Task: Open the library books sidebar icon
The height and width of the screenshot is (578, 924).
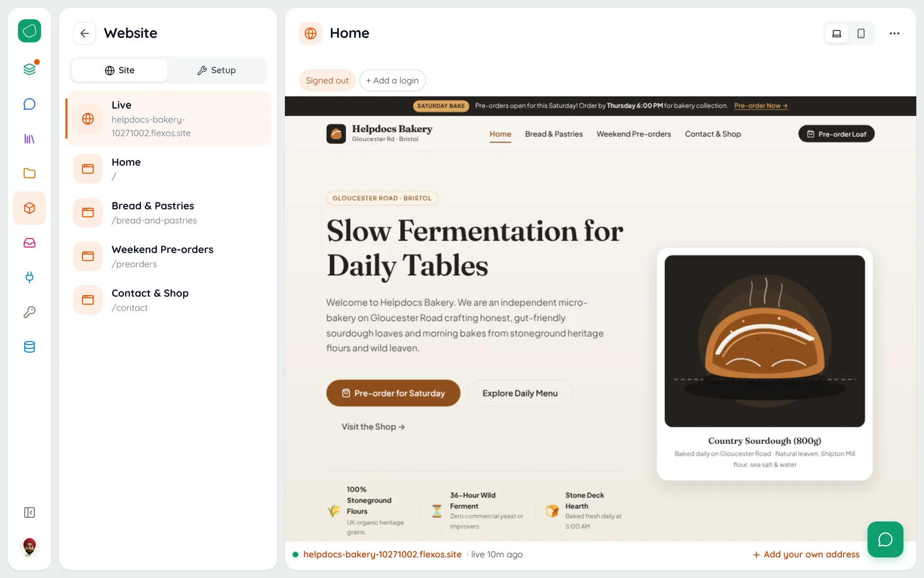Action: tap(29, 139)
